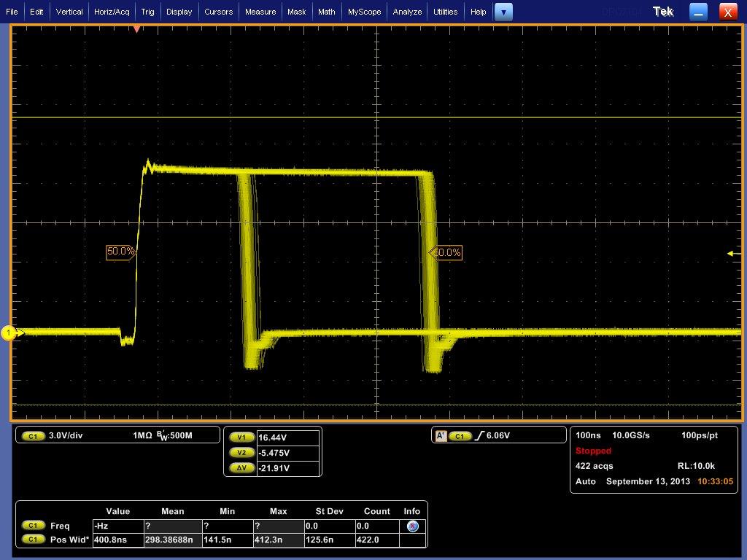
Task: Open the MyScope menu
Action: click(x=364, y=12)
